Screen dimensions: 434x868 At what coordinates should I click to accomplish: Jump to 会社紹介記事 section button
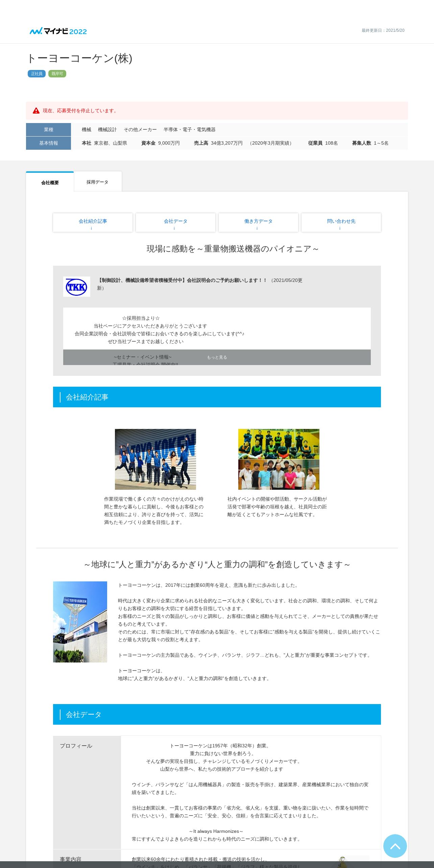(x=93, y=223)
